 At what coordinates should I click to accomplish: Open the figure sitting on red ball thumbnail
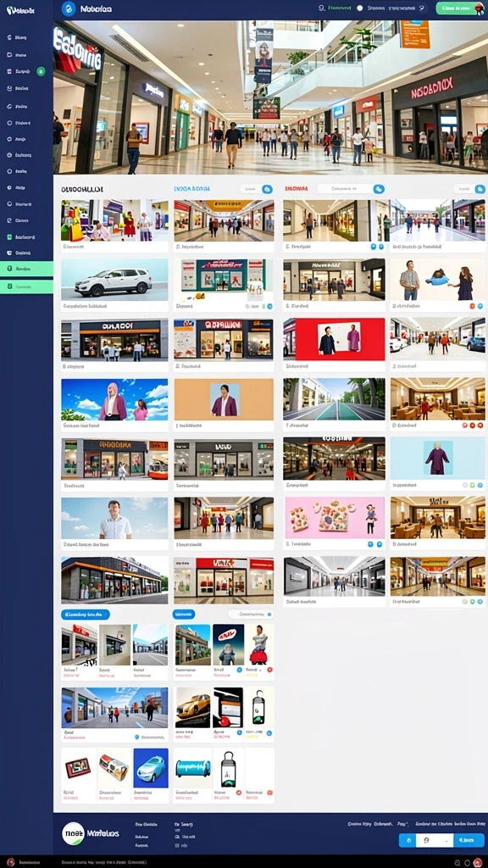click(259, 645)
